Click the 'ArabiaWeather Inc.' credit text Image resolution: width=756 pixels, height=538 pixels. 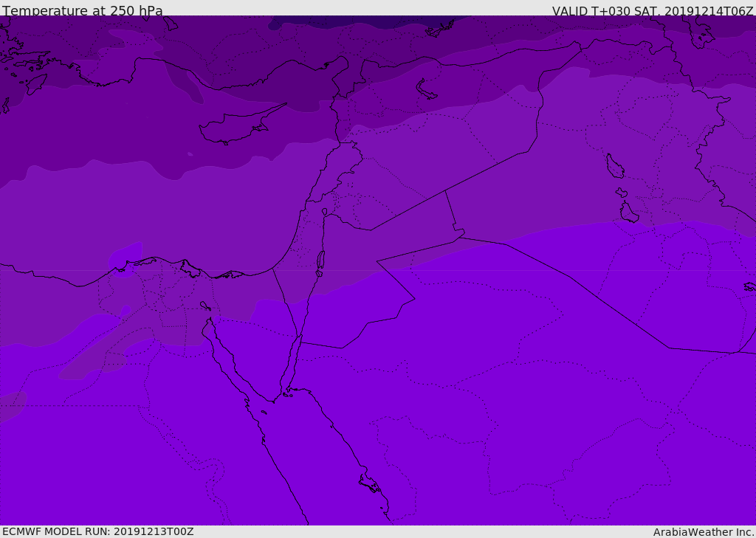[704, 532]
